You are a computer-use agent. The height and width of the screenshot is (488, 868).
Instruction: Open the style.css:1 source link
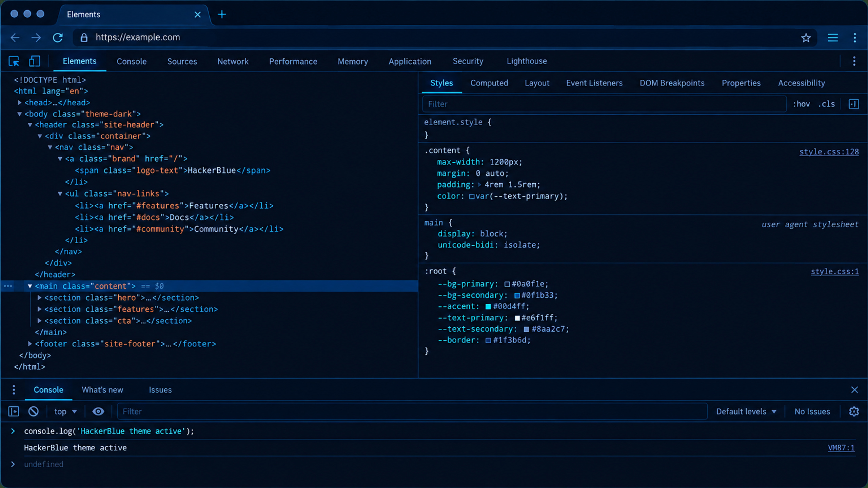835,271
